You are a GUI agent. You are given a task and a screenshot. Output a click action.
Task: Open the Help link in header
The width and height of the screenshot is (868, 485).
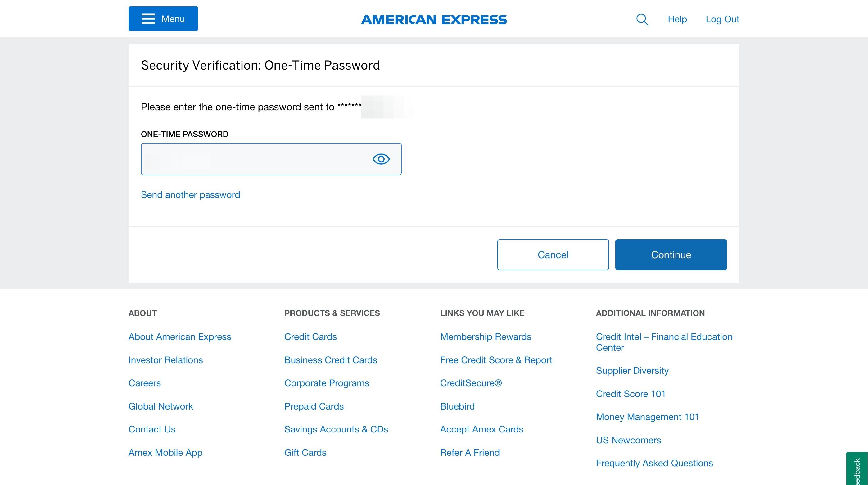[x=677, y=19]
